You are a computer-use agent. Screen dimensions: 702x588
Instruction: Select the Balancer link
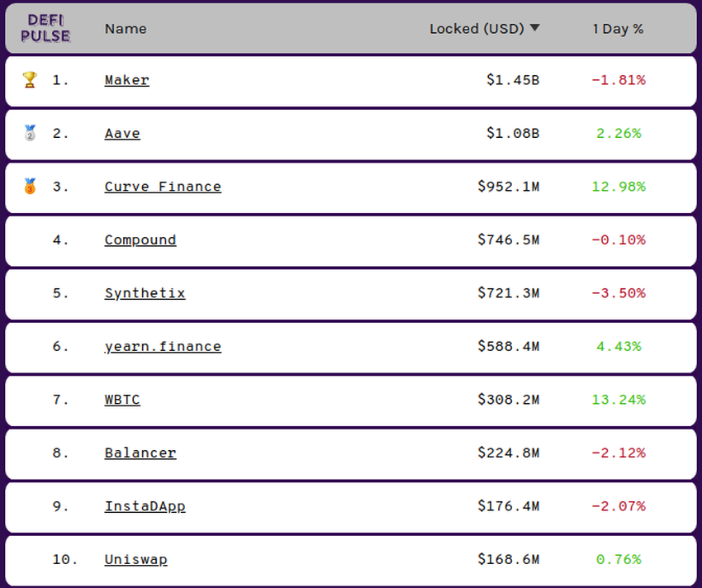pyautogui.click(x=140, y=453)
